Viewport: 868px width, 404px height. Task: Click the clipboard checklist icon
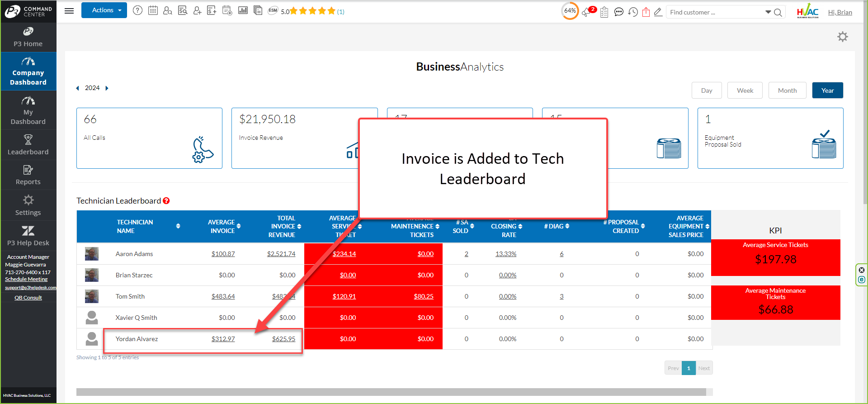click(604, 12)
